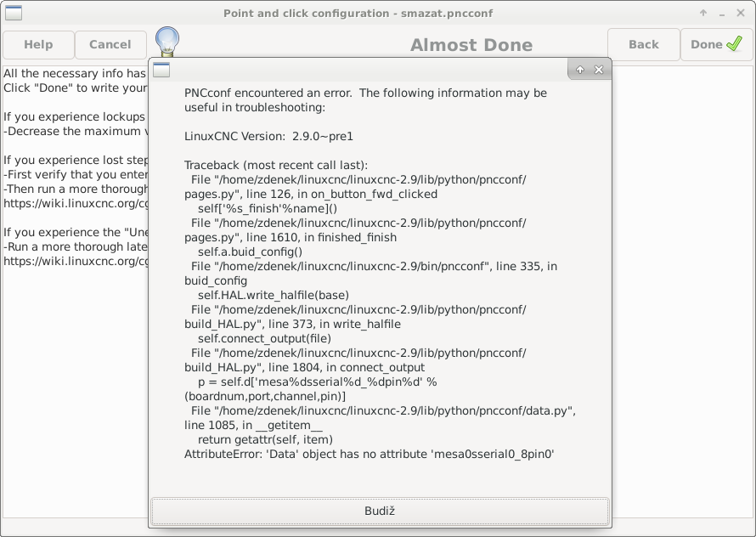Screen dimensions: 756x537
Task: Click the AttributeError message line
Action: point(370,454)
